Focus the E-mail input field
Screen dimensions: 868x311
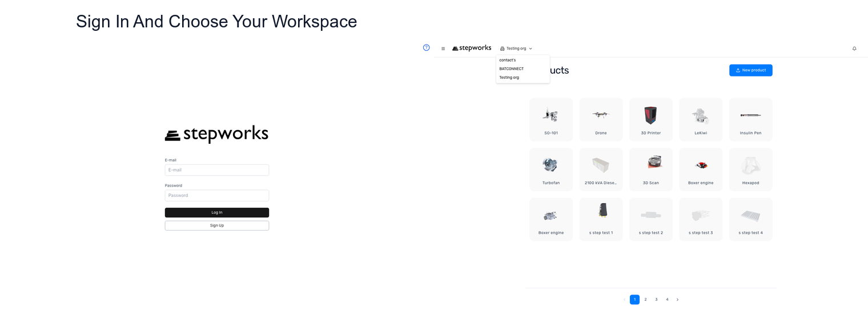(x=217, y=170)
